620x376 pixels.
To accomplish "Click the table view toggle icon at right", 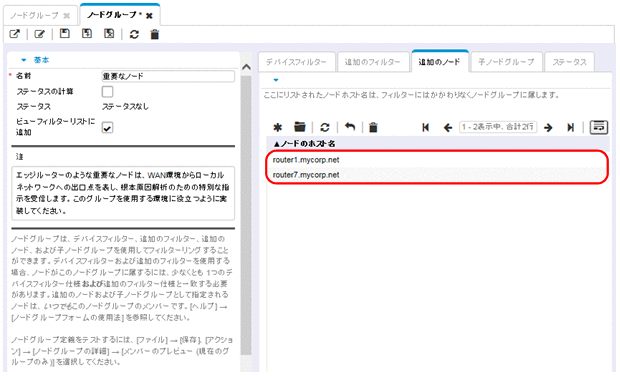I will point(599,127).
